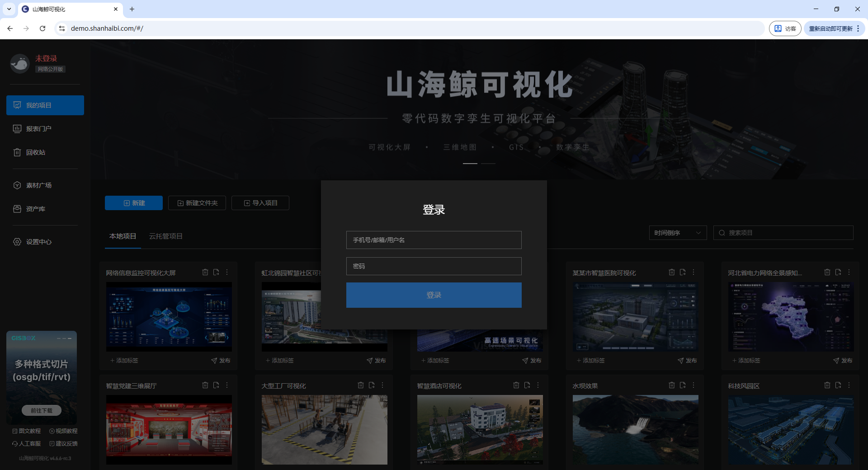
Task: Switch to the 云托管项目 tab
Action: click(x=166, y=236)
